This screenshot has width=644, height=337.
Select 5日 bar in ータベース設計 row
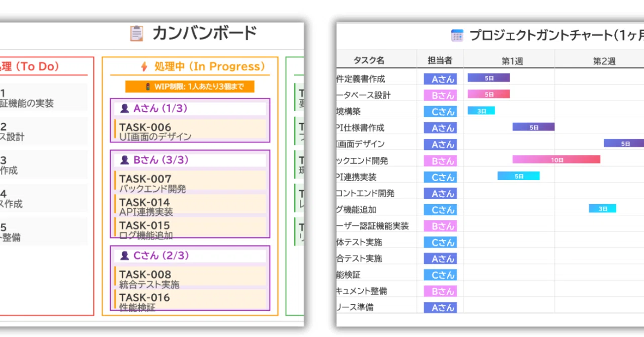pyautogui.click(x=489, y=94)
